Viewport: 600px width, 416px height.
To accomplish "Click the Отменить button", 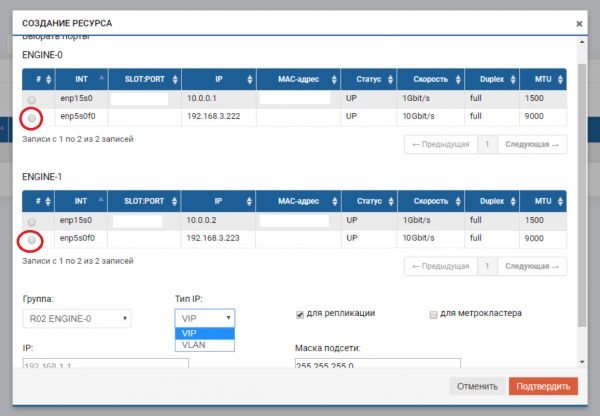I will coord(477,386).
